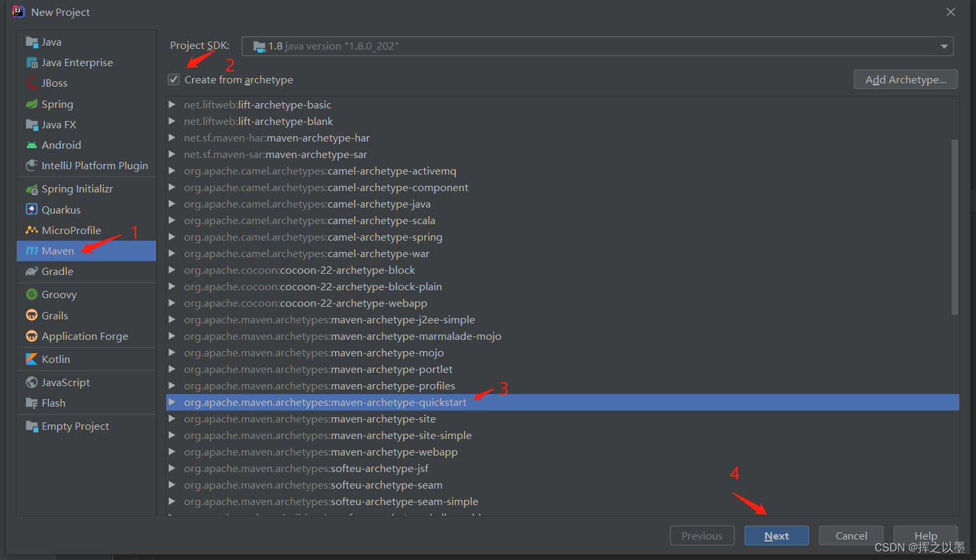This screenshot has height=560, width=976.
Task: Expand lift-archetype-blank node
Action: click(x=172, y=121)
